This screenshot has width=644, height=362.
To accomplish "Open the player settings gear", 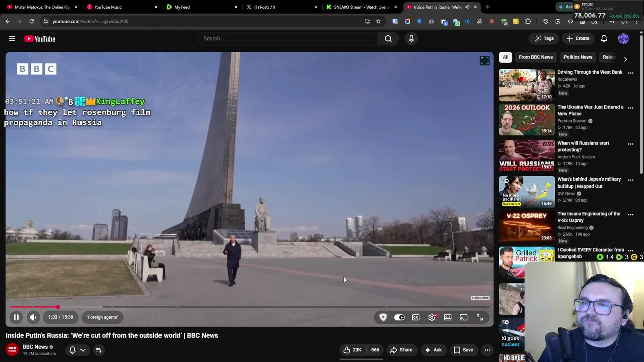I will [432, 317].
